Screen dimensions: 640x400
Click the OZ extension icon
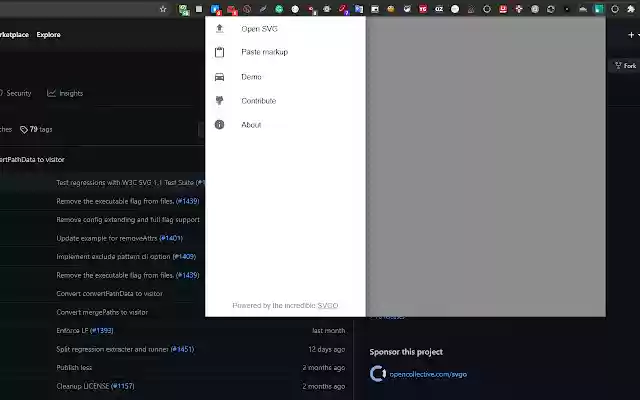tap(439, 9)
